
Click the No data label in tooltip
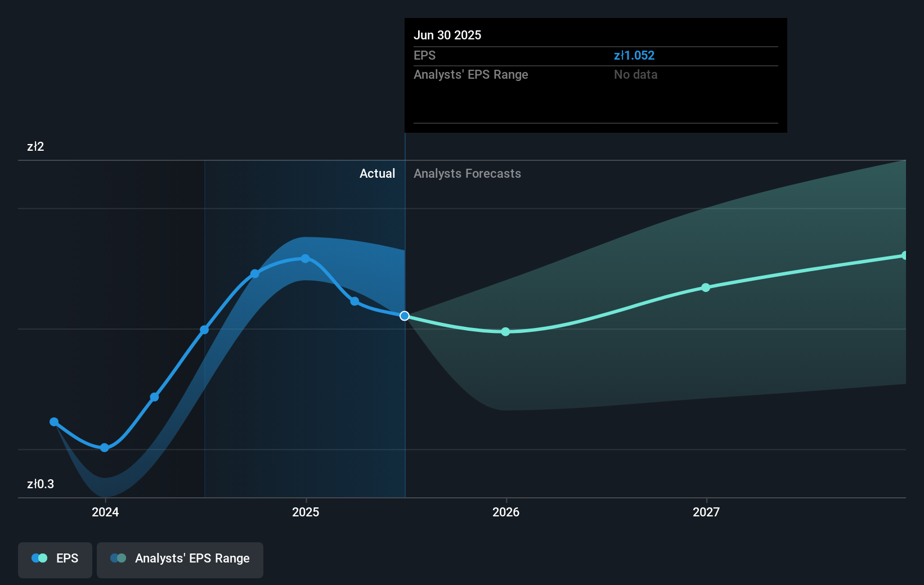click(x=636, y=74)
